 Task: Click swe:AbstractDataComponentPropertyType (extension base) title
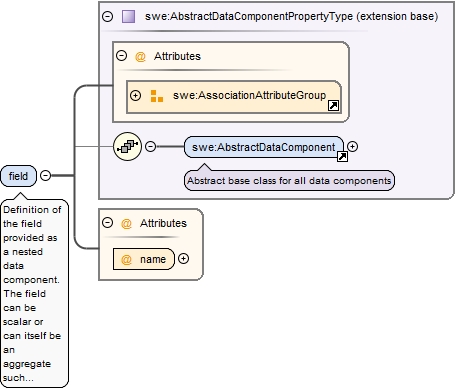click(291, 16)
